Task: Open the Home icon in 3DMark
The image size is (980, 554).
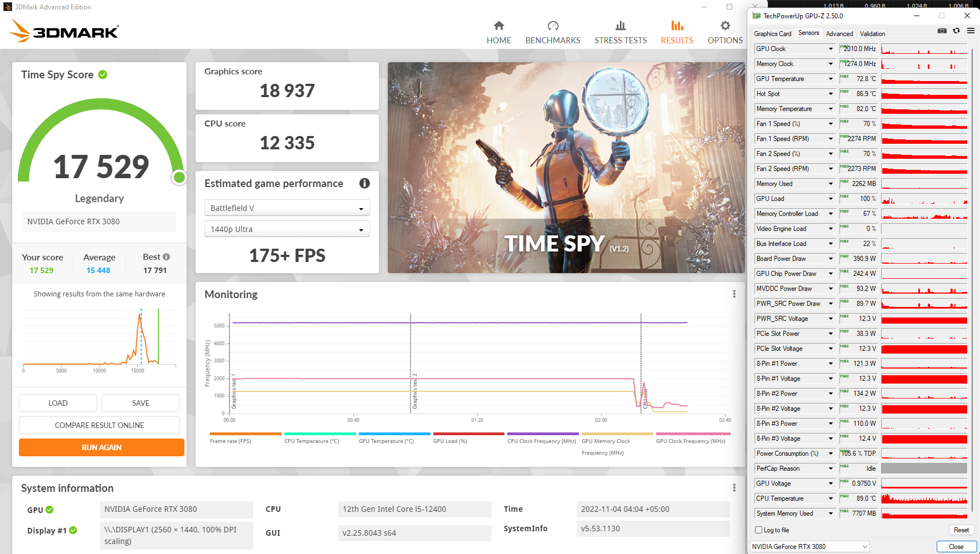Action: point(499,26)
